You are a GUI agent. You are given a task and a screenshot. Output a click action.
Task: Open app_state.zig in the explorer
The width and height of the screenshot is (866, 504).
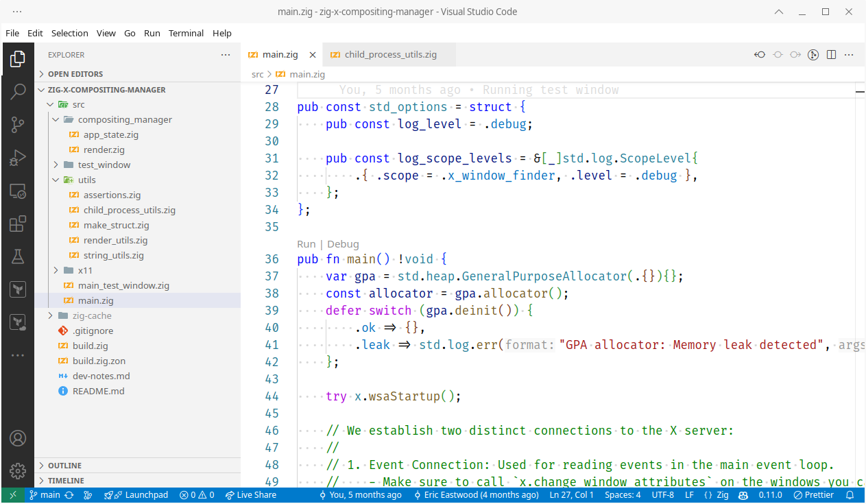[x=137, y=135]
